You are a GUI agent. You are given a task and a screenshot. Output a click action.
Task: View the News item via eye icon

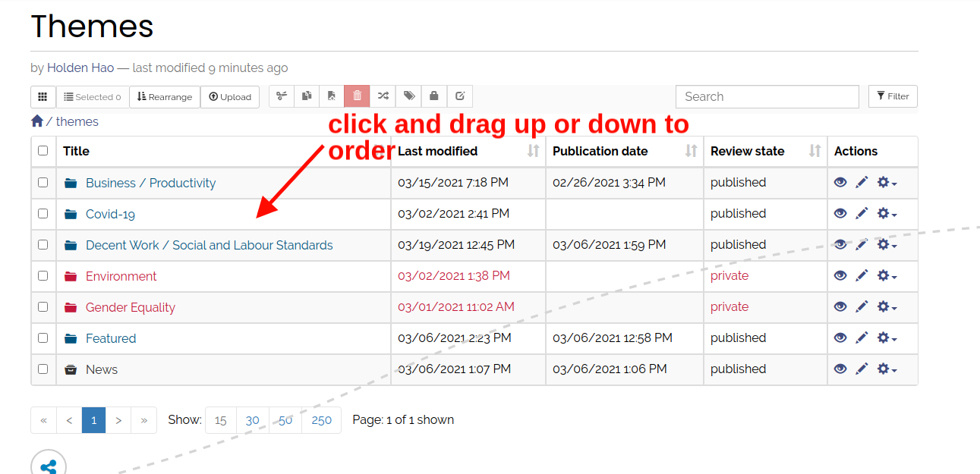(x=840, y=369)
